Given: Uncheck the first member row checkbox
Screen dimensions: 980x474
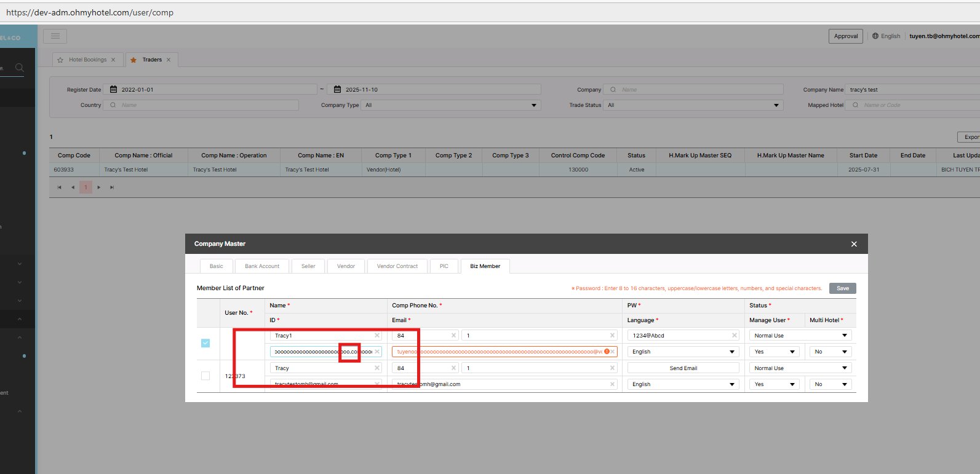Looking at the screenshot, I should (x=205, y=343).
